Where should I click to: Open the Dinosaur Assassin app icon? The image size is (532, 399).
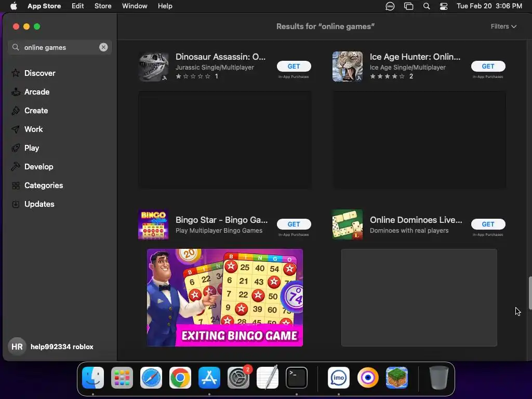click(x=153, y=66)
